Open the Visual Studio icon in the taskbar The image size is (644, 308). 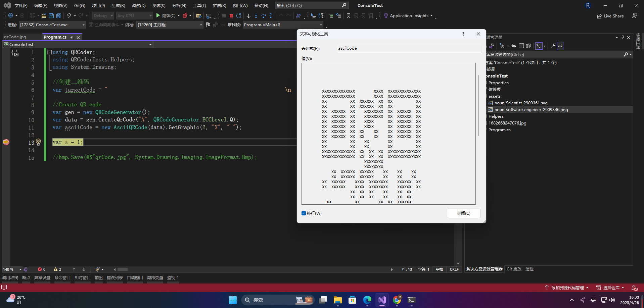click(382, 300)
